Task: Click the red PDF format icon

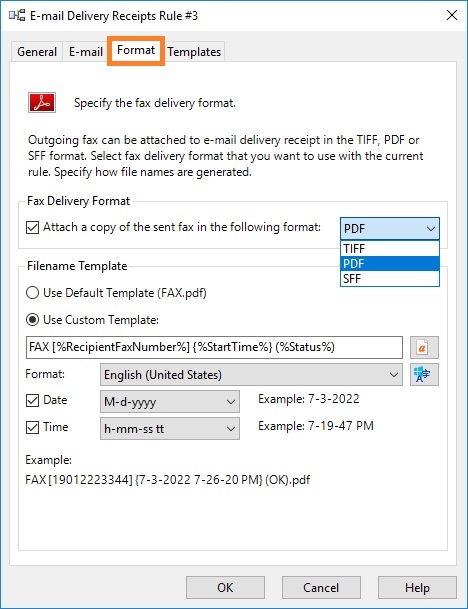Action: [x=42, y=103]
